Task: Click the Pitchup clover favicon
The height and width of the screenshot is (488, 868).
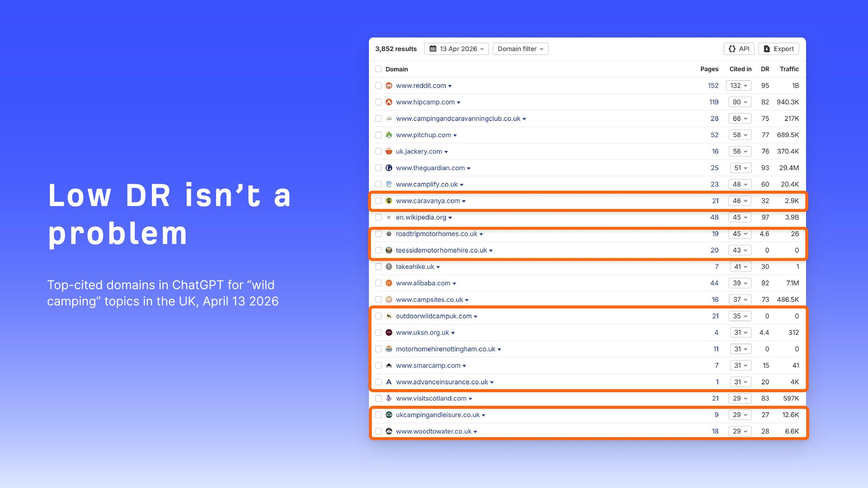Action: (x=389, y=135)
